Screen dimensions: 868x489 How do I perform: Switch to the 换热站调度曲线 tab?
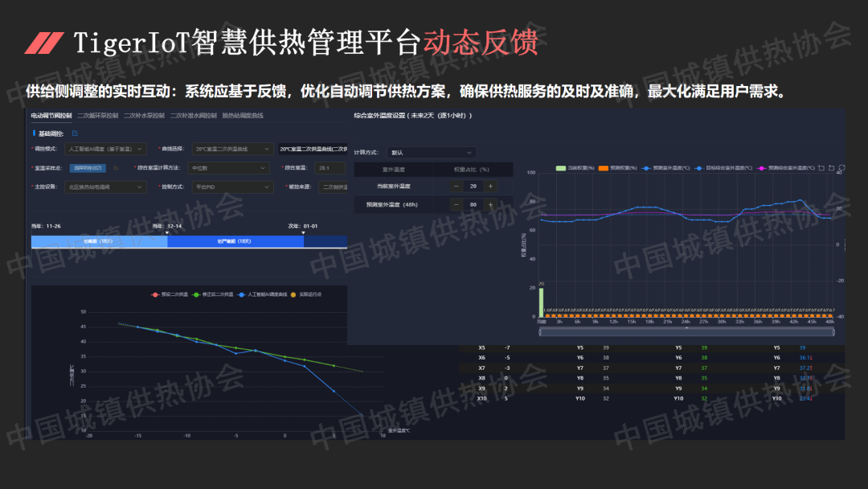point(242,116)
